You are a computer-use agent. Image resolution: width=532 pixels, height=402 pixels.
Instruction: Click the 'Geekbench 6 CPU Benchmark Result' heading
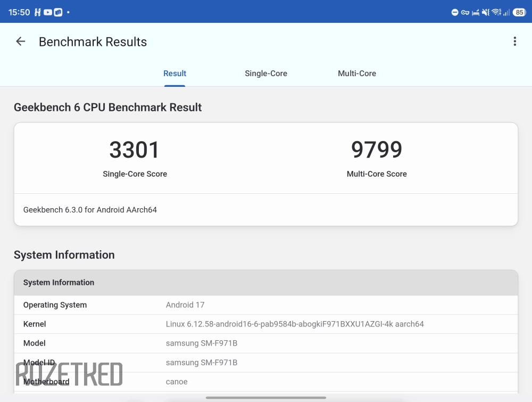tap(107, 108)
